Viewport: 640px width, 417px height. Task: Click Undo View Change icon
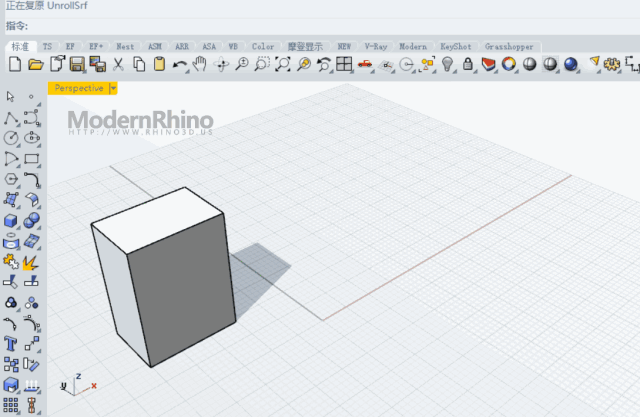pyautogui.click(x=324, y=64)
